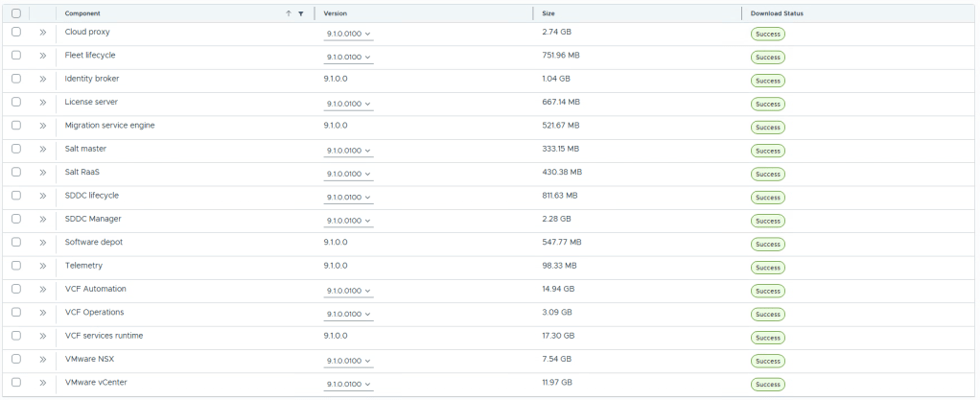
Task: Click the 17.30 GB size value
Action: click(558, 336)
